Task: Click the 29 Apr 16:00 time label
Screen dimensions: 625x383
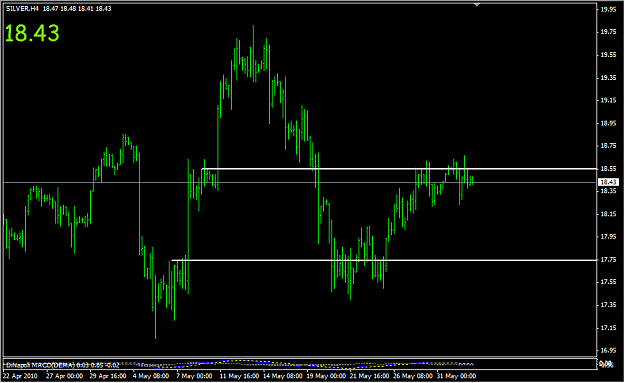Action: (x=108, y=376)
